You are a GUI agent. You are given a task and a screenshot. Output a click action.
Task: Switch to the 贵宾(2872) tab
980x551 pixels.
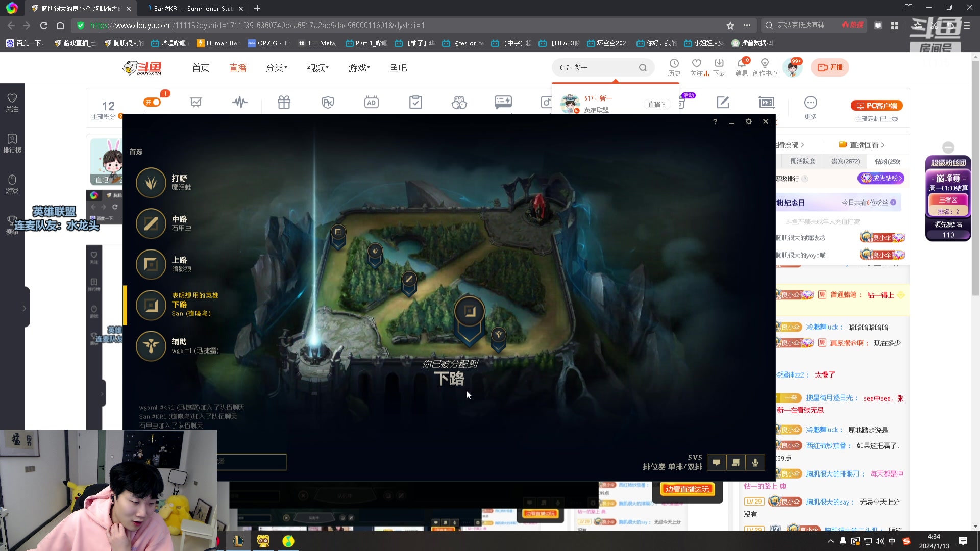click(845, 161)
